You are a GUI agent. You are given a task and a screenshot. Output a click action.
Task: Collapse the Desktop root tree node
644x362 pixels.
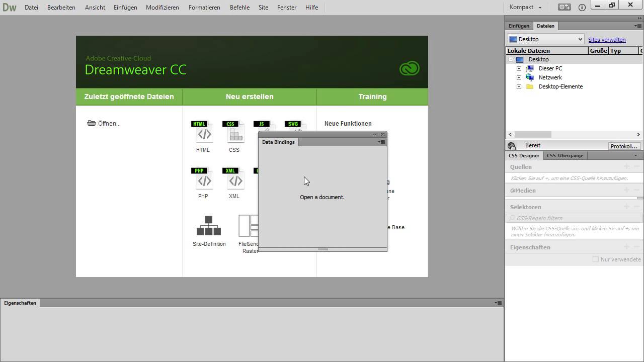coord(511,59)
